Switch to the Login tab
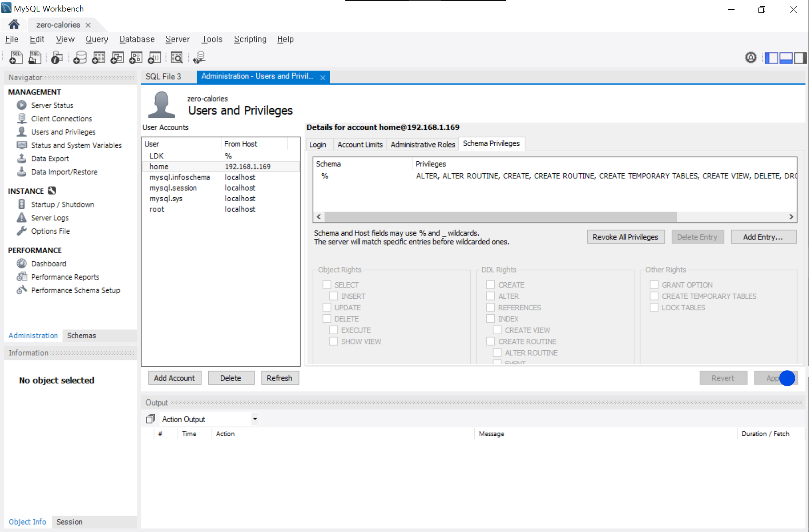This screenshot has height=532, width=809. pyautogui.click(x=317, y=145)
